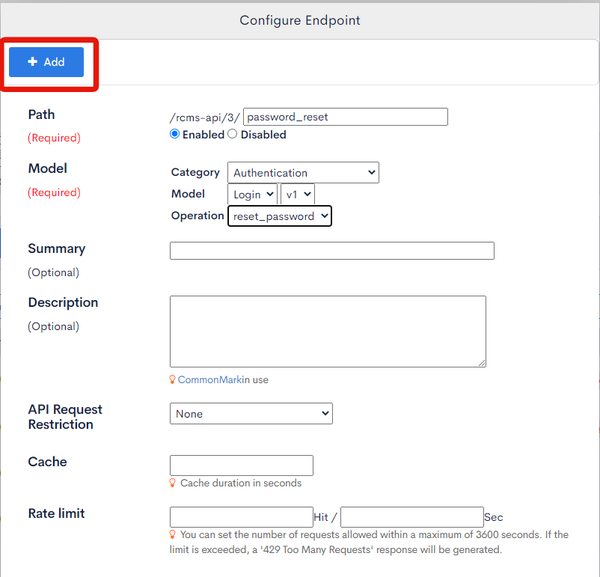600x577 pixels.
Task: Click the Rate limit Sec input field
Action: (x=412, y=517)
